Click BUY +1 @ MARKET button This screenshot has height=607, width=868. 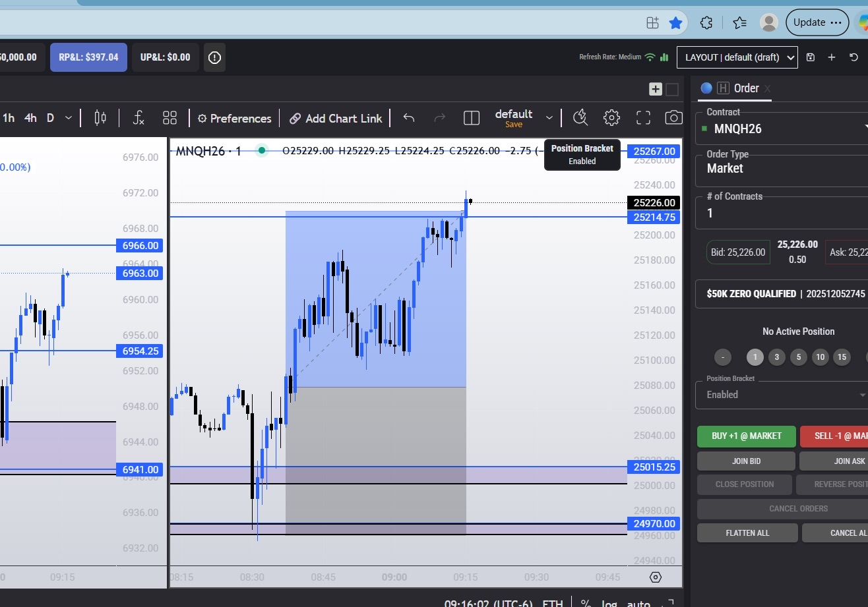747,436
